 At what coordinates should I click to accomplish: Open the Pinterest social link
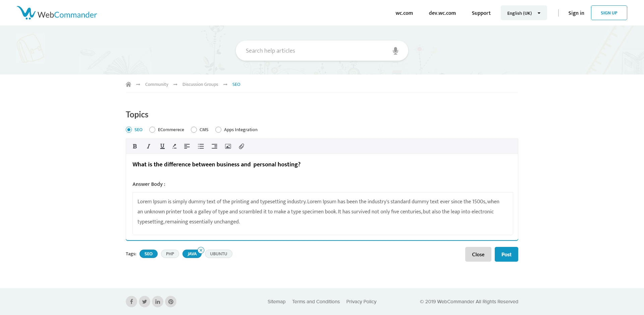[x=171, y=302]
